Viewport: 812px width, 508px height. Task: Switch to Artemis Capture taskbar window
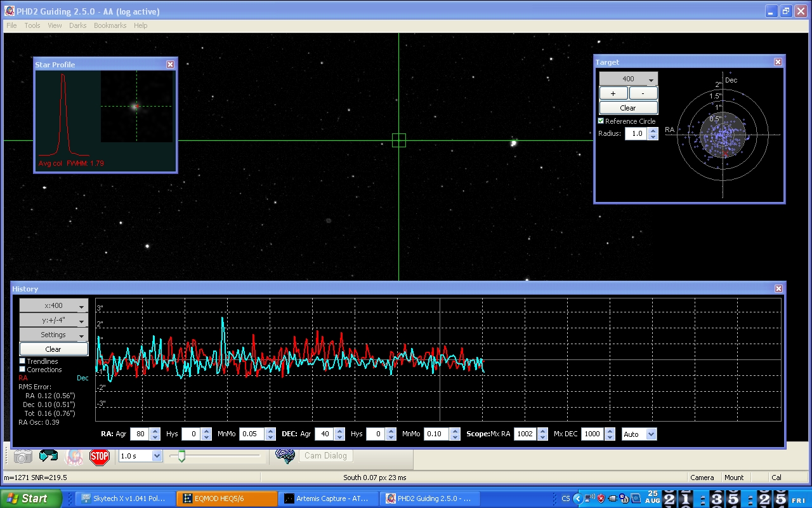pyautogui.click(x=329, y=498)
